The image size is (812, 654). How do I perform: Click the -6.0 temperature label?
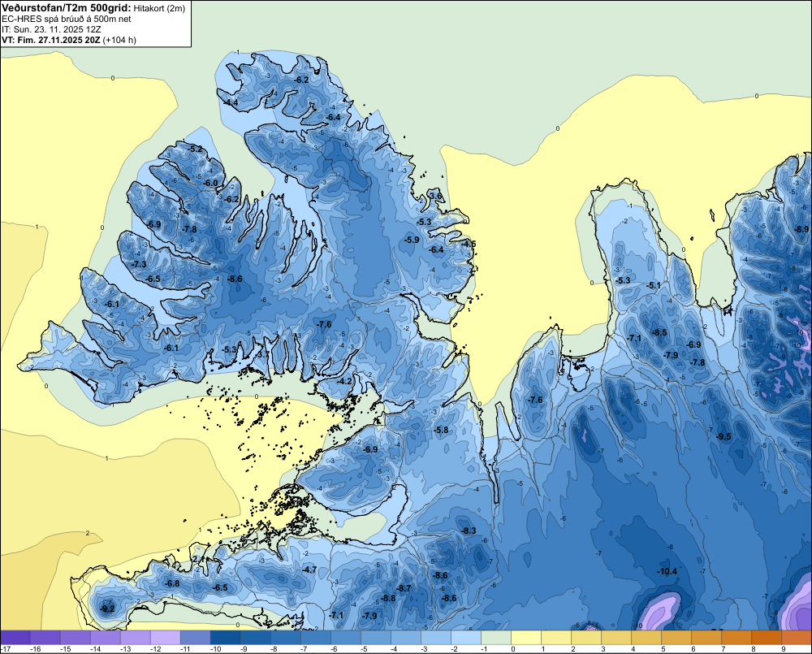pos(210,183)
